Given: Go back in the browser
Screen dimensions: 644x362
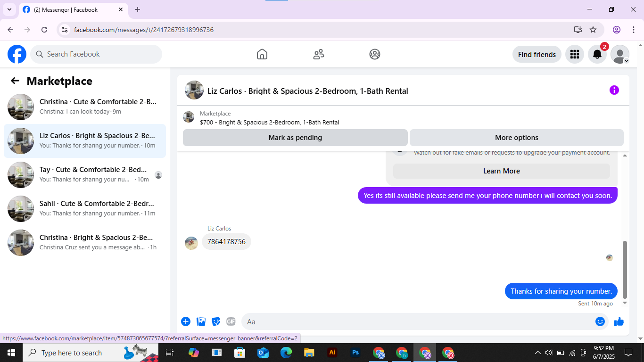Looking at the screenshot, I should pos(10,30).
